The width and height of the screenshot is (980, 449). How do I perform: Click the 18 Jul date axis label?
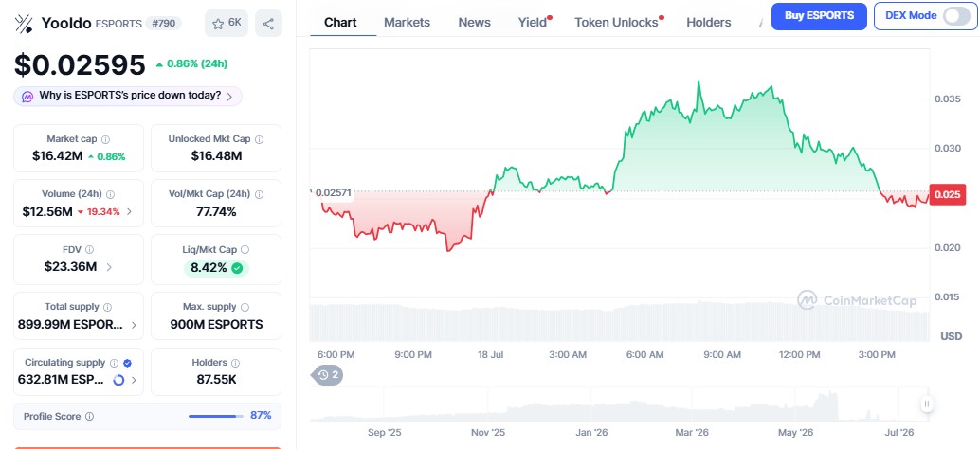point(491,354)
